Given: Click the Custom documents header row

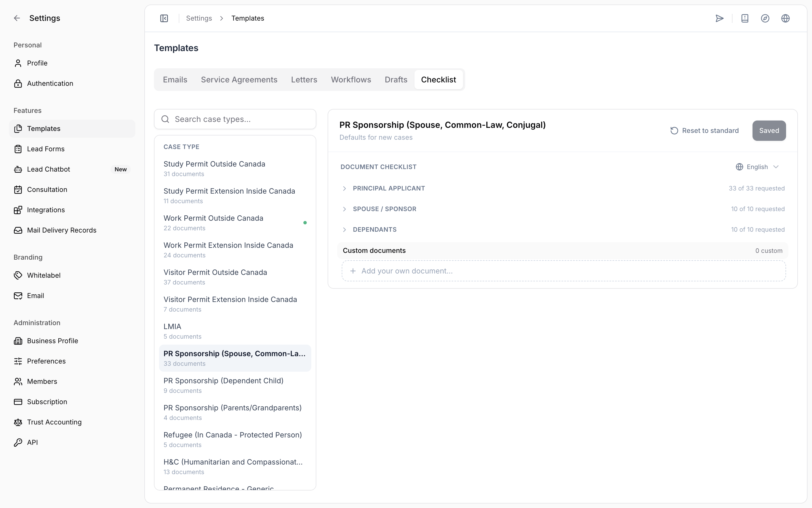Looking at the screenshot, I should click(x=563, y=251).
